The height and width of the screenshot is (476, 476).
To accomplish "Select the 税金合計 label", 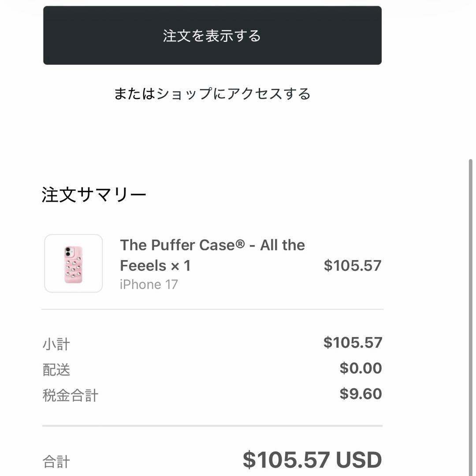I will (70, 395).
